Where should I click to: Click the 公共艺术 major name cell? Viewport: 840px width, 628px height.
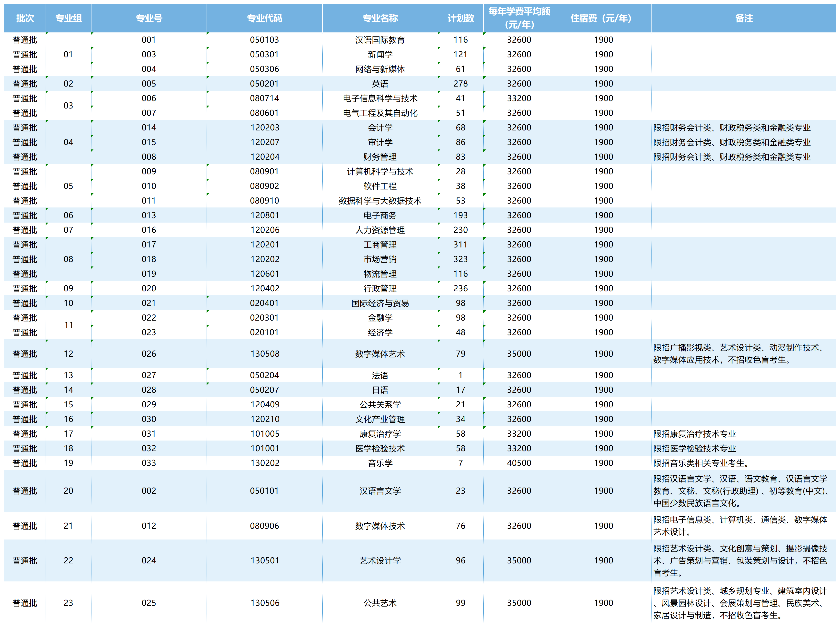coord(380,603)
